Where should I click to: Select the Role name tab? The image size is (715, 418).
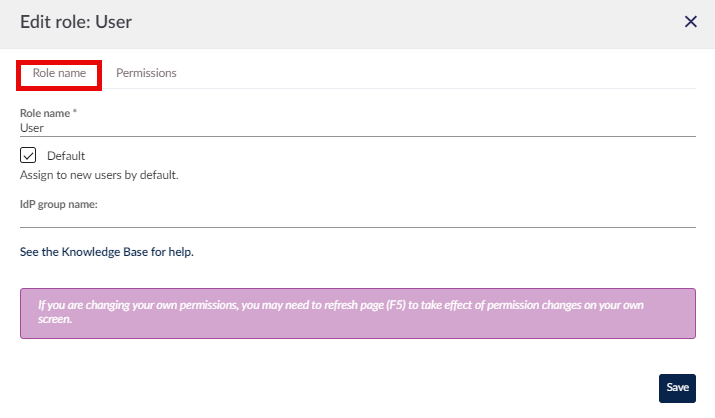(x=59, y=74)
